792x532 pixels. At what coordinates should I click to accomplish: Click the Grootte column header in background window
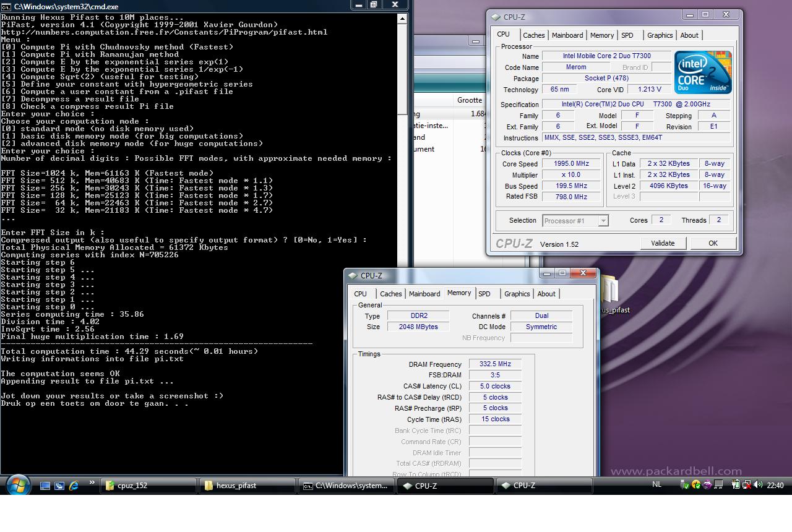470,100
